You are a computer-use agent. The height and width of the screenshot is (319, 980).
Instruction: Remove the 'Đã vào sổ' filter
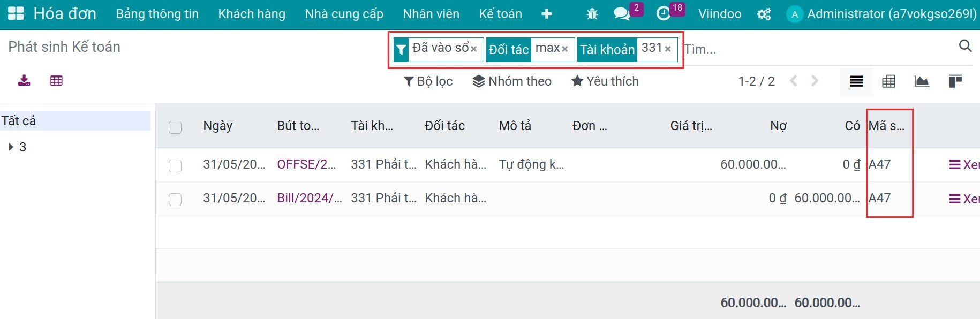pos(474,49)
